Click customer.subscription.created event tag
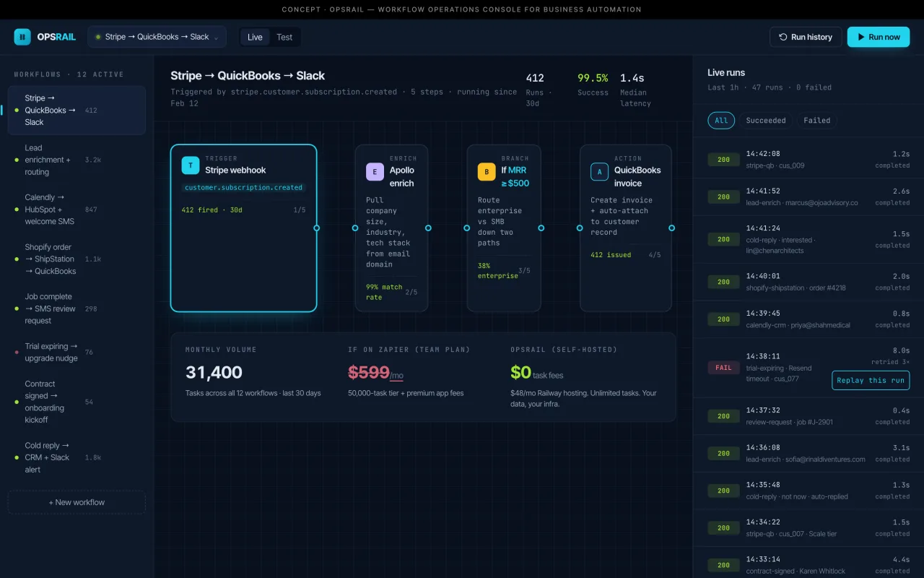924x578 pixels. (x=243, y=187)
